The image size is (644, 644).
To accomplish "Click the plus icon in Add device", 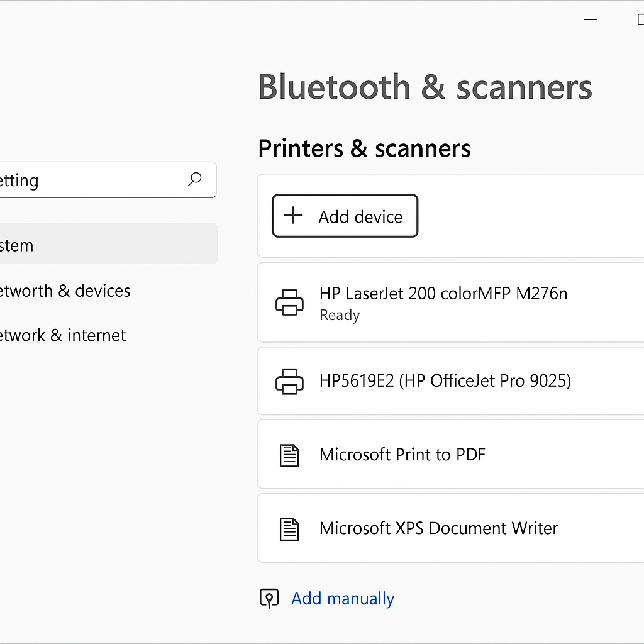I will (x=293, y=216).
